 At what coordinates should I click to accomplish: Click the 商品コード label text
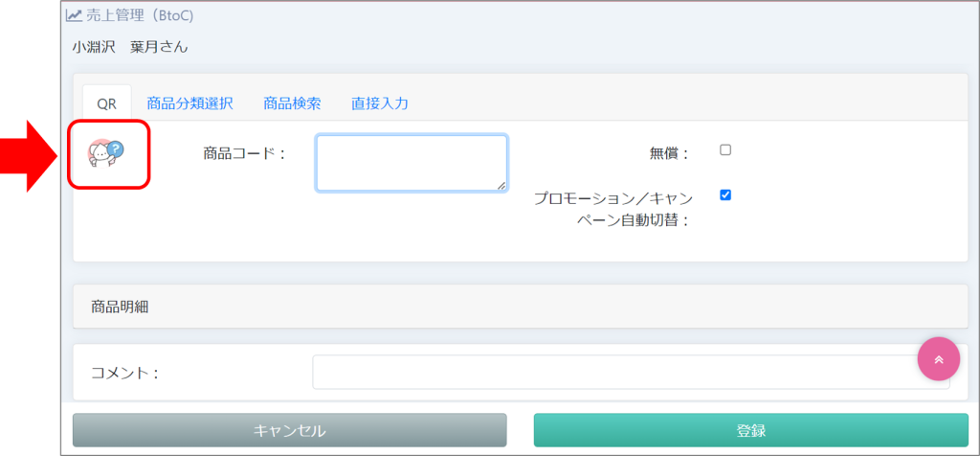(245, 153)
